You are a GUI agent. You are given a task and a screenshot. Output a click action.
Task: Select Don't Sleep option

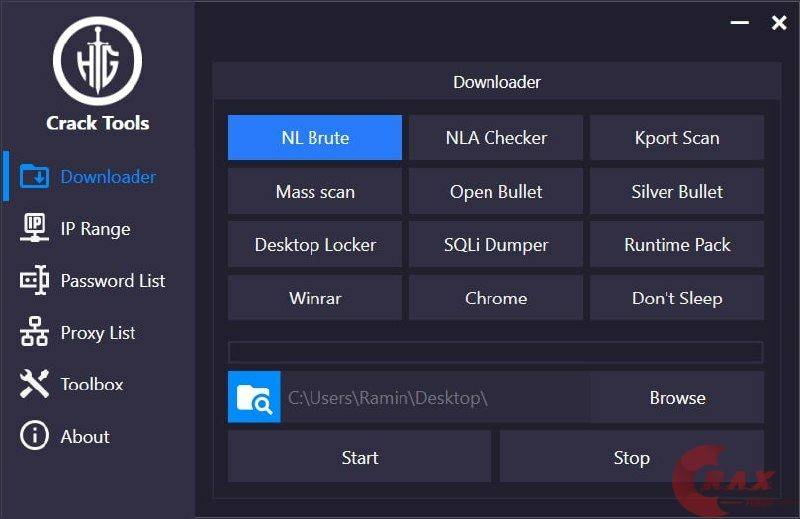click(677, 298)
